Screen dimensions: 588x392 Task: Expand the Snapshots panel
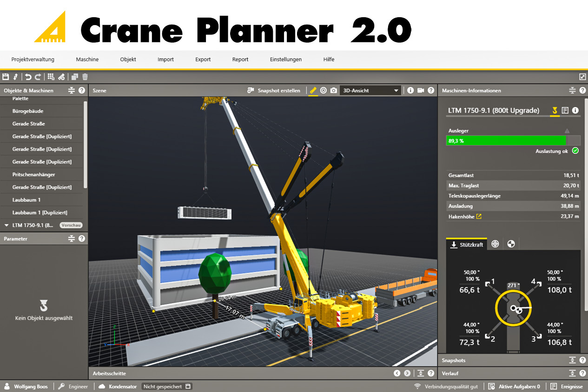[573, 360]
